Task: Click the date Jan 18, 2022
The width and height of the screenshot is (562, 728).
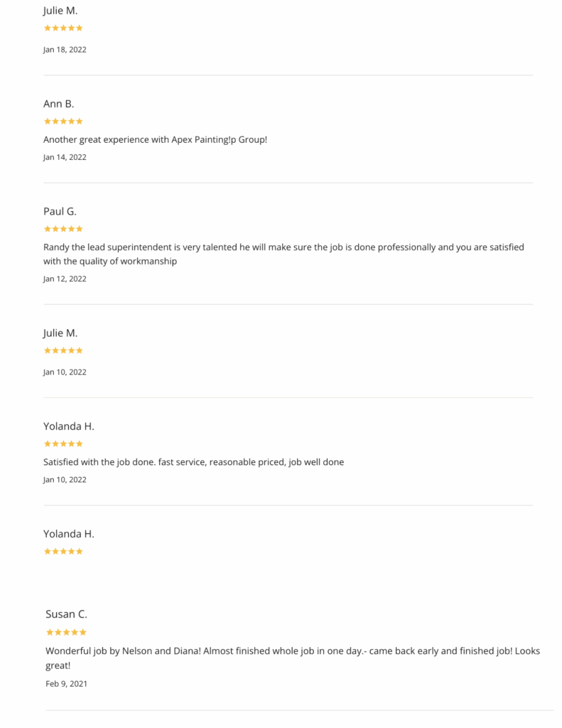Action: 65,50
